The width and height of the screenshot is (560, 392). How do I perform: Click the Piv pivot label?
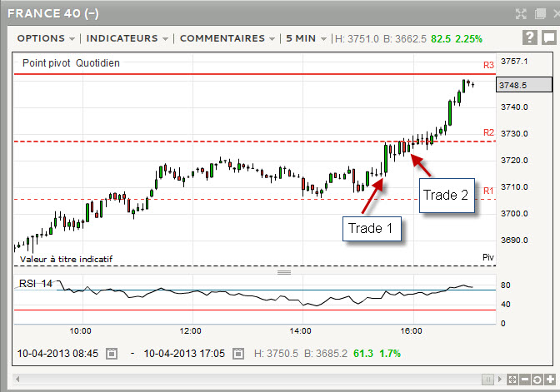click(488, 257)
